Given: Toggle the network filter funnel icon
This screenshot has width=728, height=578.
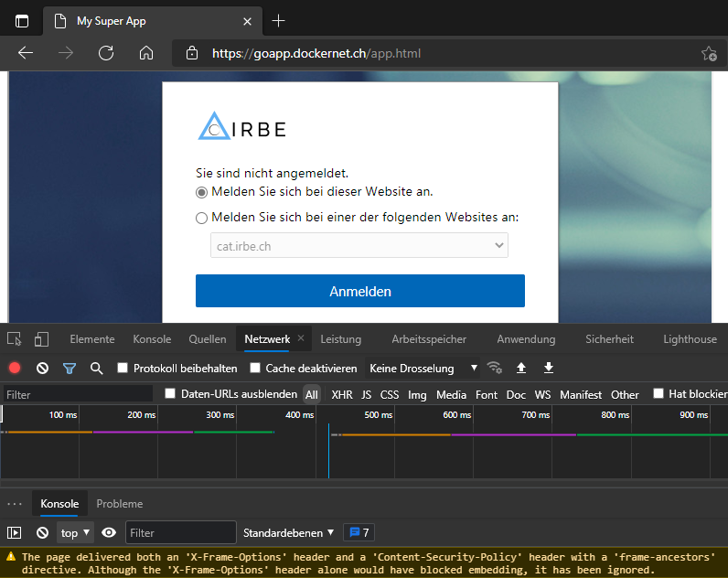Looking at the screenshot, I should point(70,369).
